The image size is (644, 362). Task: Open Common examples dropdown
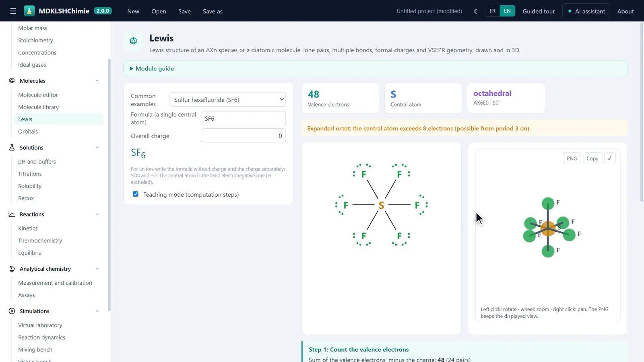(x=227, y=99)
